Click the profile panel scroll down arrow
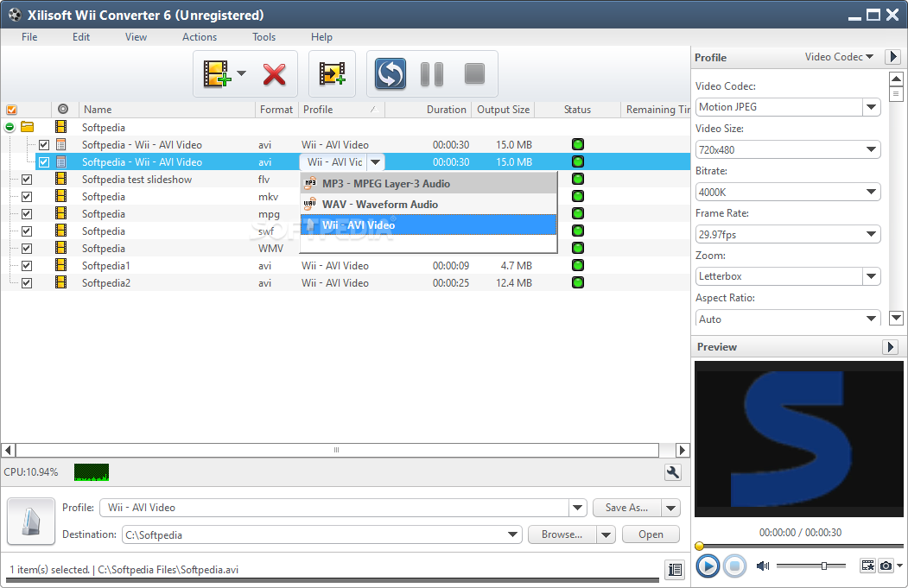 pos(896,317)
